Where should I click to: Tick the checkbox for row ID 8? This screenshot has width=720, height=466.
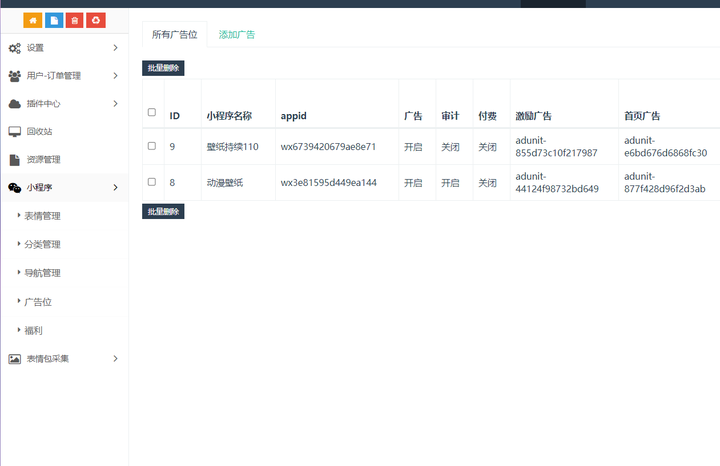click(x=152, y=182)
